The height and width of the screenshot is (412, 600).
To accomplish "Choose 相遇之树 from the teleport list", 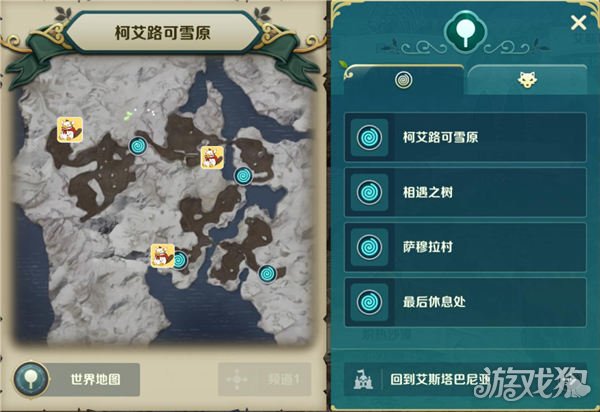I will point(465,192).
